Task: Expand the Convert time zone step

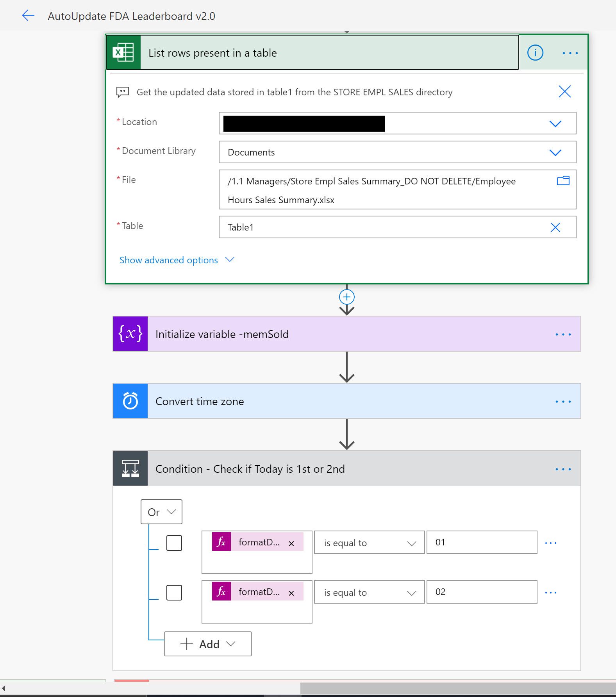Action: [x=347, y=401]
